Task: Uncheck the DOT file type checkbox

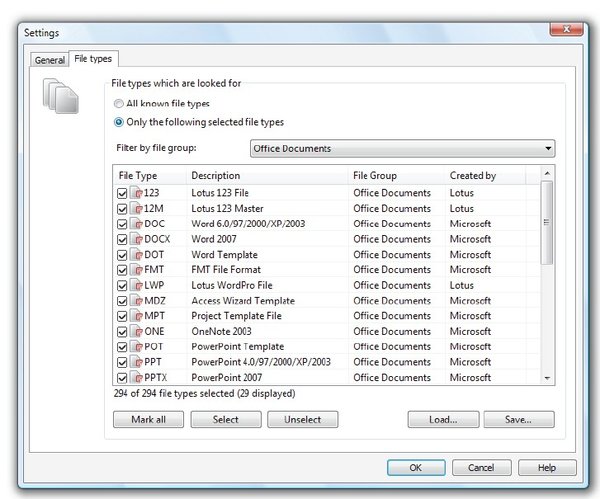Action: [x=122, y=255]
